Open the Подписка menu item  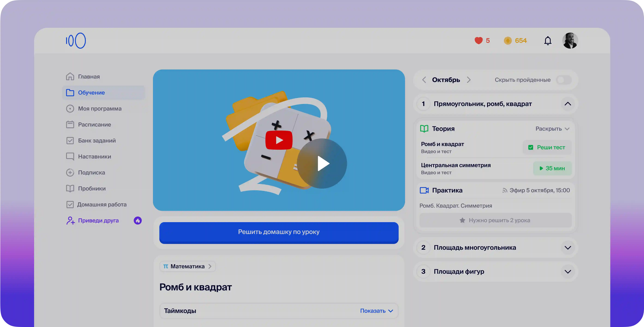tap(104, 172)
